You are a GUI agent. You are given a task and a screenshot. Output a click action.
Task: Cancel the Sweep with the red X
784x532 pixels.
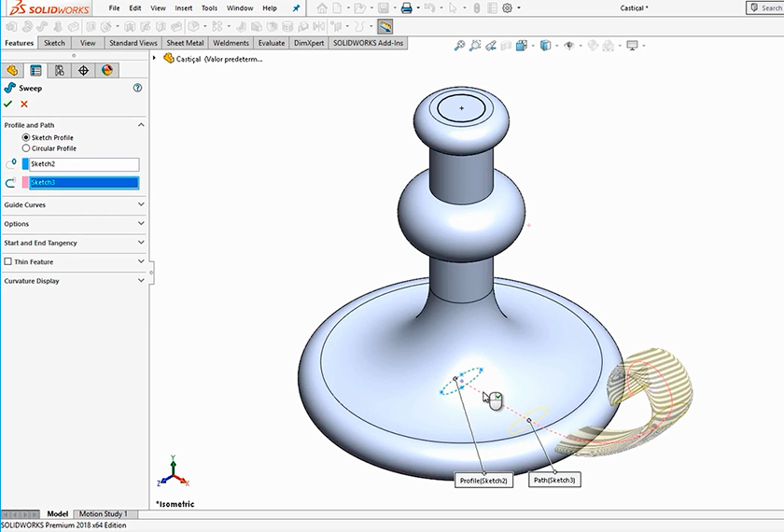click(x=24, y=104)
